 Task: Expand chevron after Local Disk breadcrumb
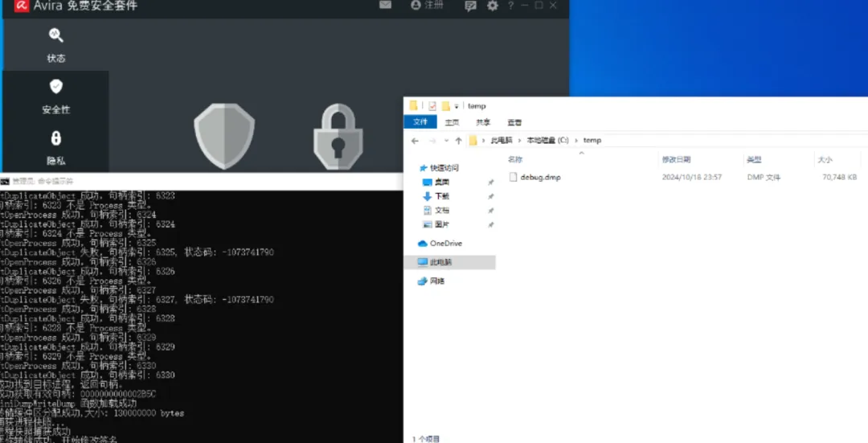point(575,141)
